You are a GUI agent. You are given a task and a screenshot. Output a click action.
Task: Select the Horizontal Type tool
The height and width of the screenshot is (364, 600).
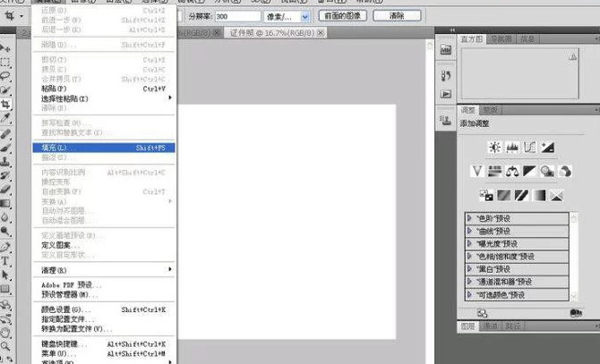[5, 261]
